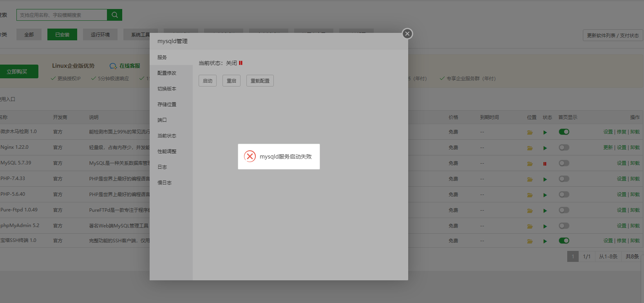Click running status icon of Pure-Ftpd
The width and height of the screenshot is (644, 303).
[545, 211]
